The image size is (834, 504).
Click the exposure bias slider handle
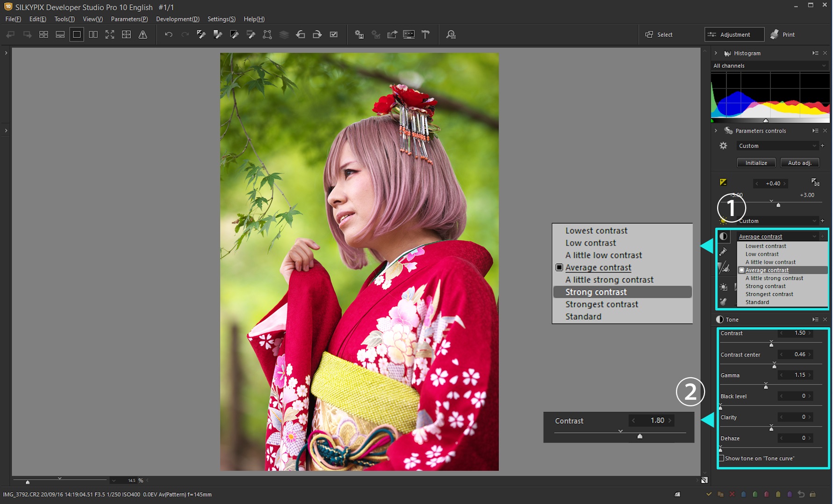778,205
